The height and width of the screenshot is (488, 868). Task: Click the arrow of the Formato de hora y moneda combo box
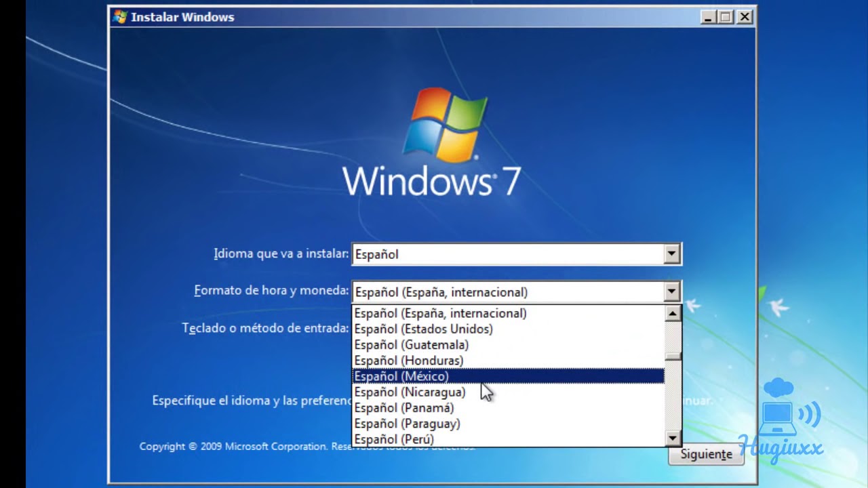pos(671,292)
